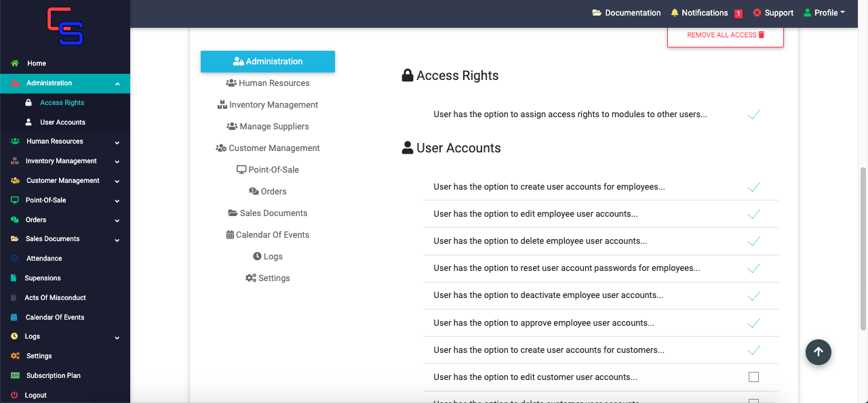Uncheck approve employee user accounts permission

point(753,323)
